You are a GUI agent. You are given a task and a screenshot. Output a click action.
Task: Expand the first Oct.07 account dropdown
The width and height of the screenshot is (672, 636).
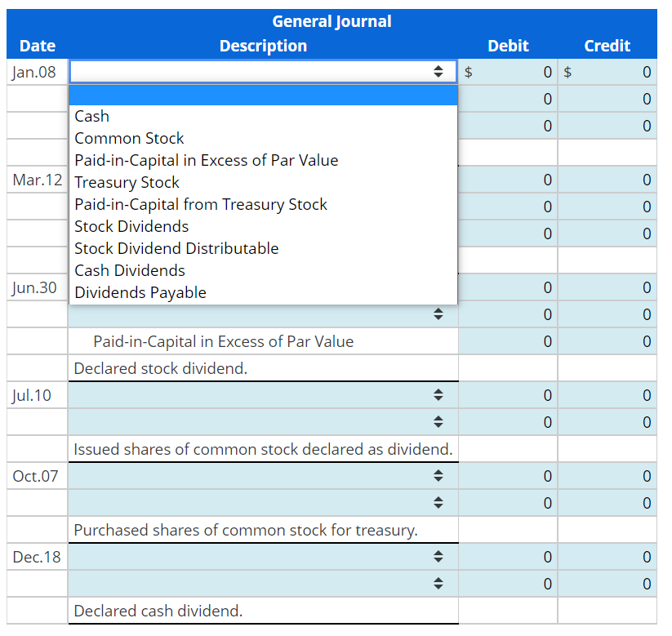coord(438,476)
